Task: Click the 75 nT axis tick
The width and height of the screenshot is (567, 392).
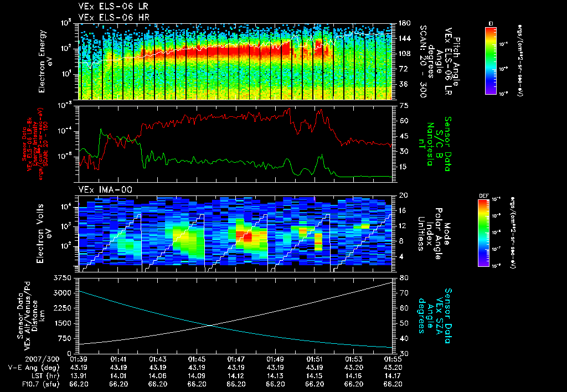Action: click(x=404, y=106)
